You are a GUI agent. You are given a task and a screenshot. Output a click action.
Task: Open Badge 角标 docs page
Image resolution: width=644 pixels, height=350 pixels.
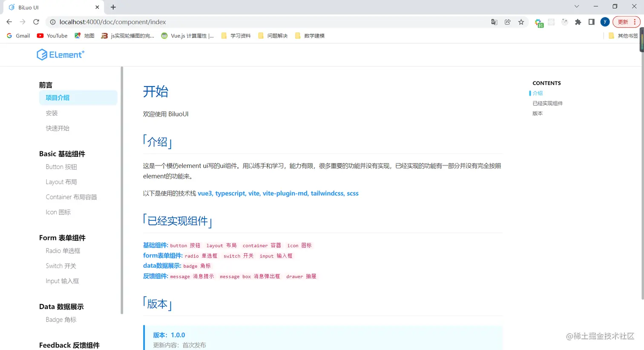click(61, 320)
